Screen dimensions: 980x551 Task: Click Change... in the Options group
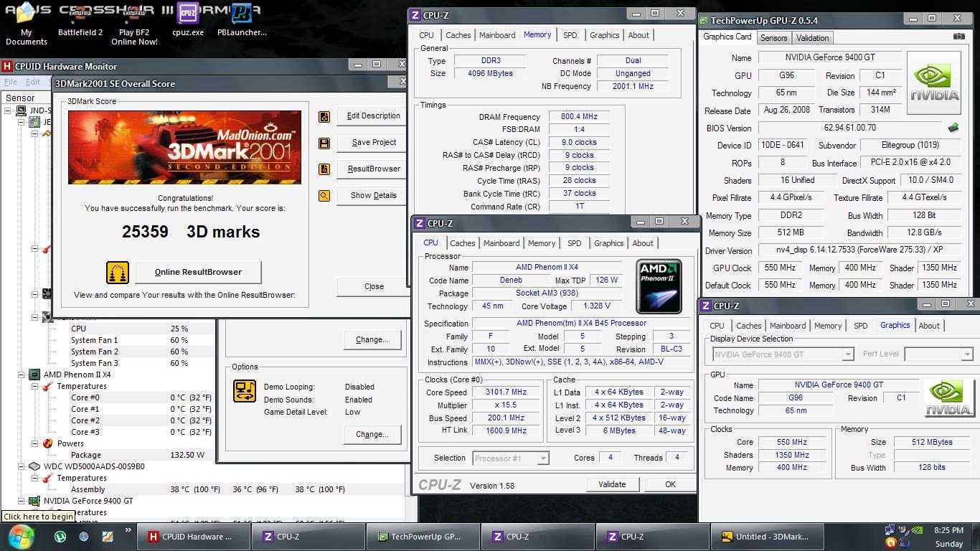372,434
